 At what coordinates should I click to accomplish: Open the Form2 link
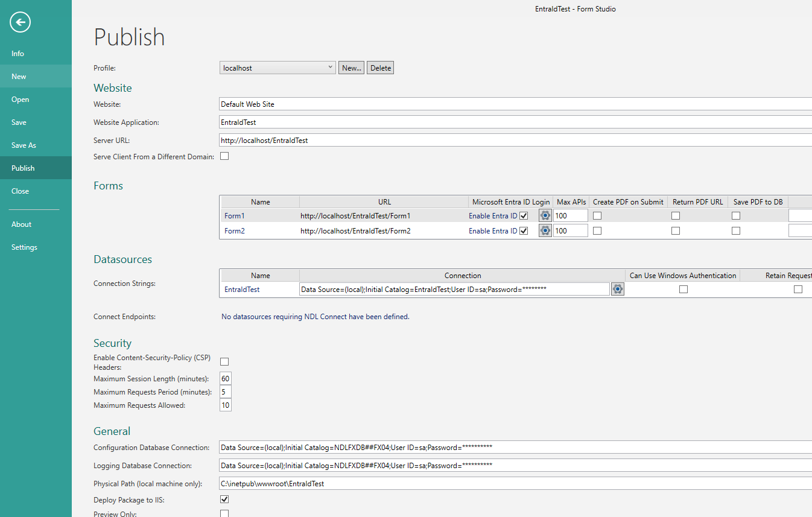pos(234,230)
